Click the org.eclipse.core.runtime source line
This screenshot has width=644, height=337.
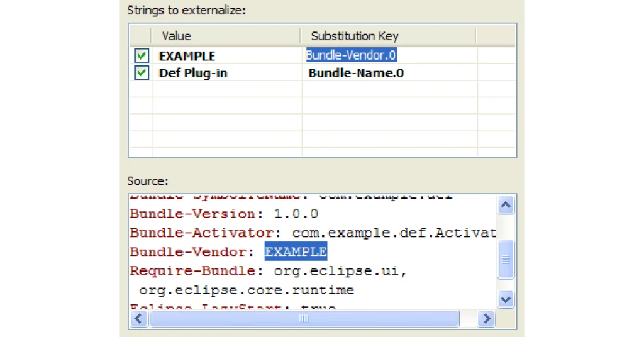[x=247, y=290]
